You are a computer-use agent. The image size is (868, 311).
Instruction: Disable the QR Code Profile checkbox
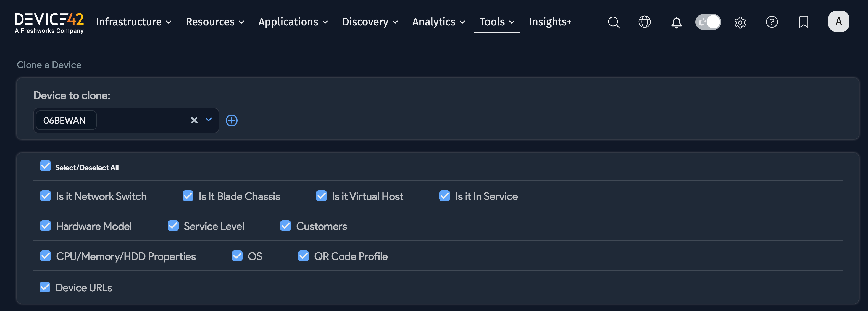click(x=304, y=256)
